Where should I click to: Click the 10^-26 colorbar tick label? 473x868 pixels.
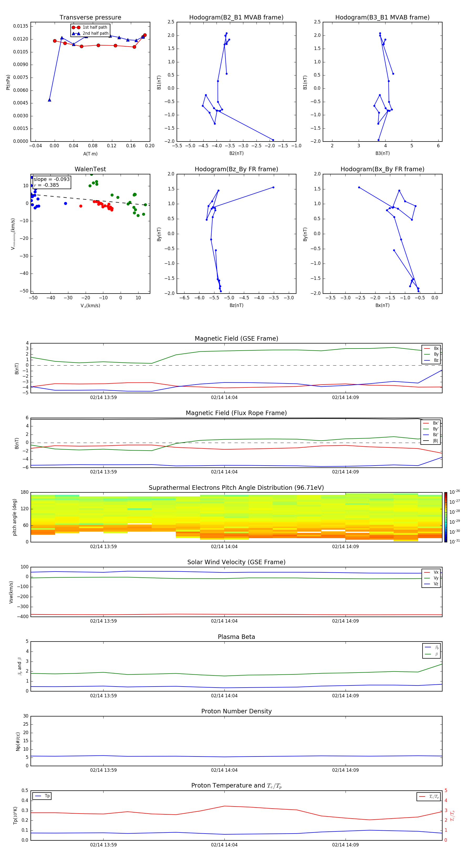click(x=455, y=492)
